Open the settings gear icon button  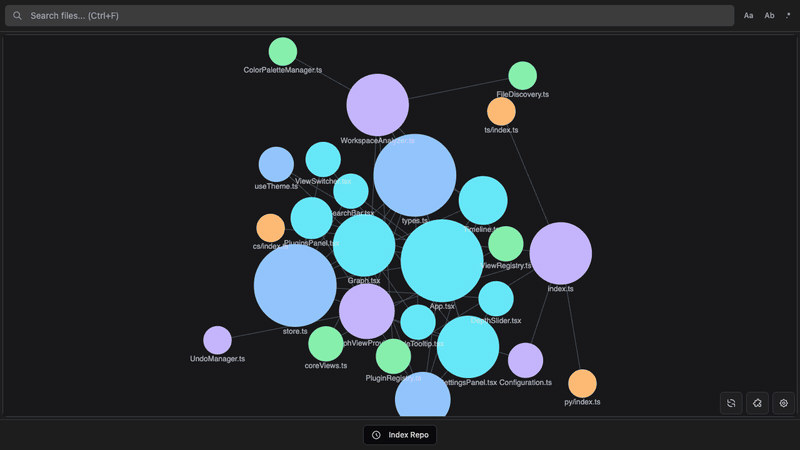click(x=784, y=403)
